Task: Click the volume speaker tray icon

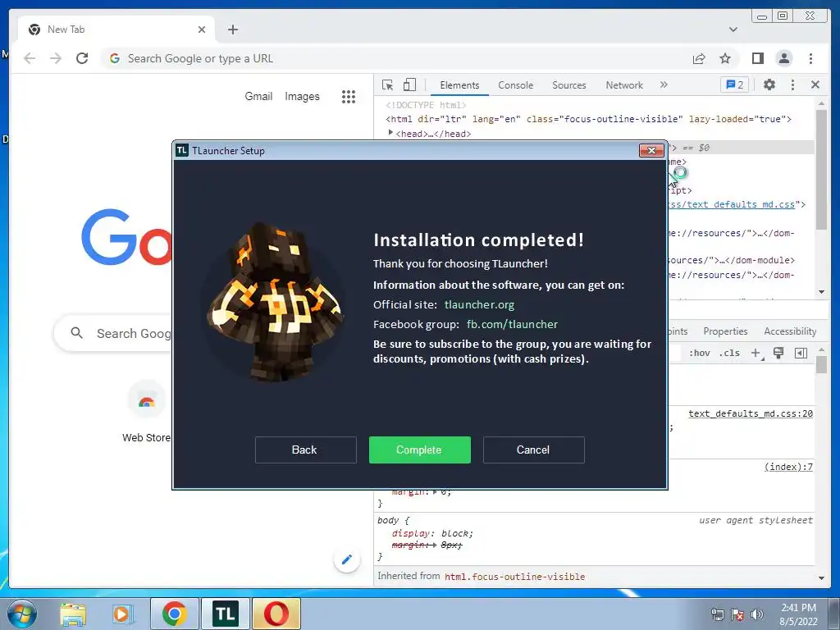Action: click(x=757, y=614)
